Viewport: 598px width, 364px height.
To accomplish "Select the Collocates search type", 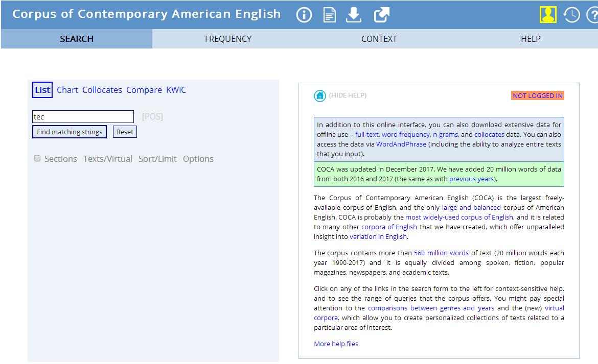I will (102, 90).
